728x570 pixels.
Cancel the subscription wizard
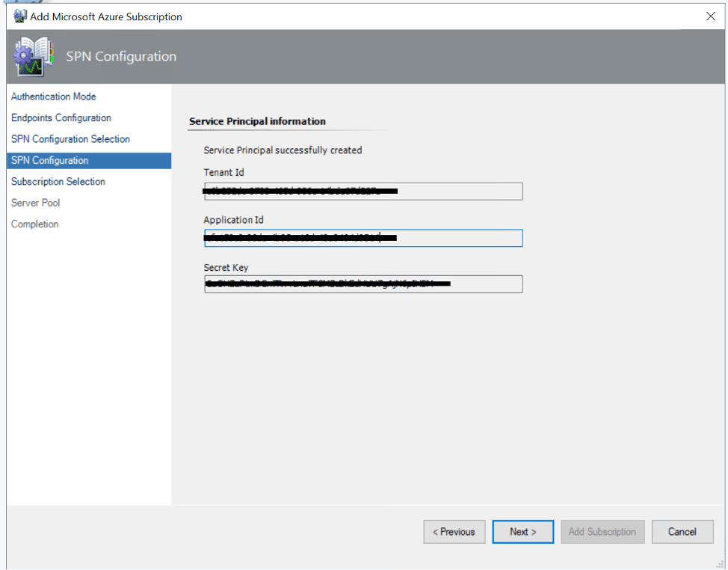pos(682,532)
